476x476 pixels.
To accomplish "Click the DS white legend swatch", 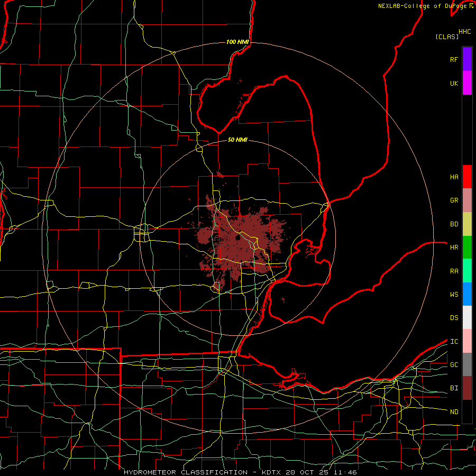I will pyautogui.click(x=467, y=317).
